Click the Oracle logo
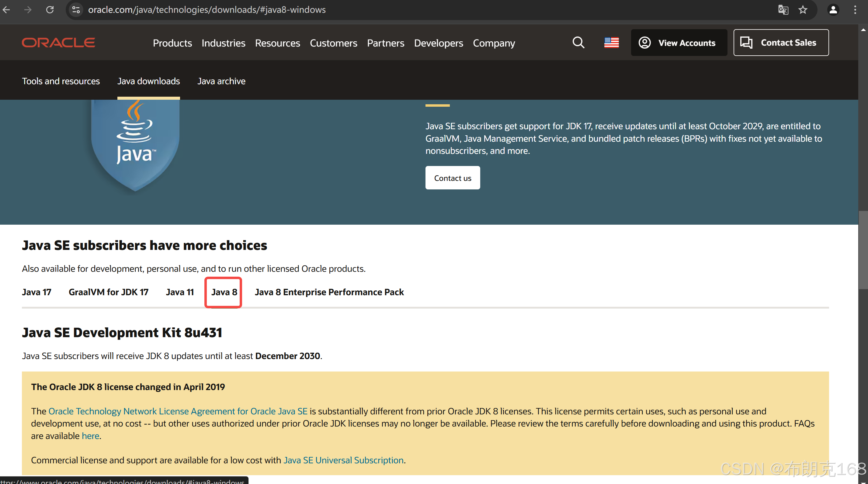This screenshot has width=868, height=484. pyautogui.click(x=58, y=43)
